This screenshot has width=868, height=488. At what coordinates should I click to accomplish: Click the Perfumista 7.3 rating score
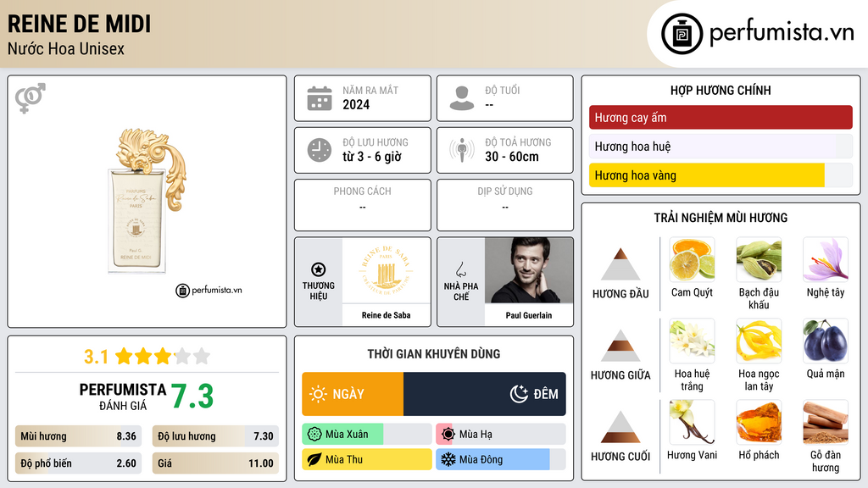192,396
